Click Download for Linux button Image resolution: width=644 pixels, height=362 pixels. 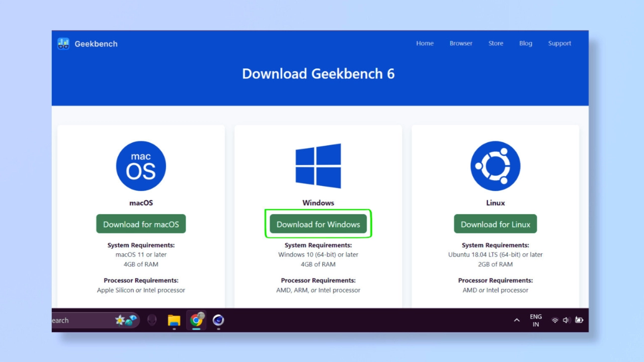point(496,224)
